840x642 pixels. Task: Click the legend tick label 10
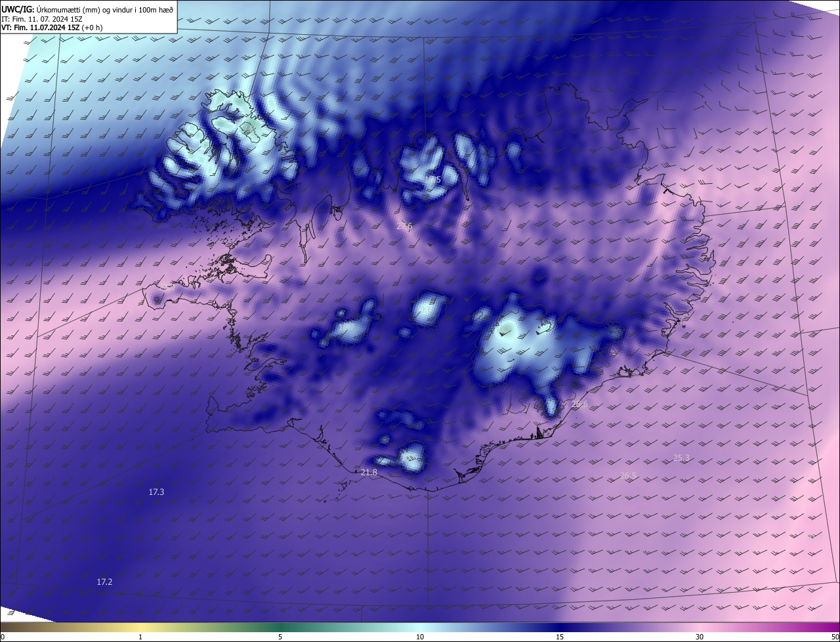pos(420,637)
